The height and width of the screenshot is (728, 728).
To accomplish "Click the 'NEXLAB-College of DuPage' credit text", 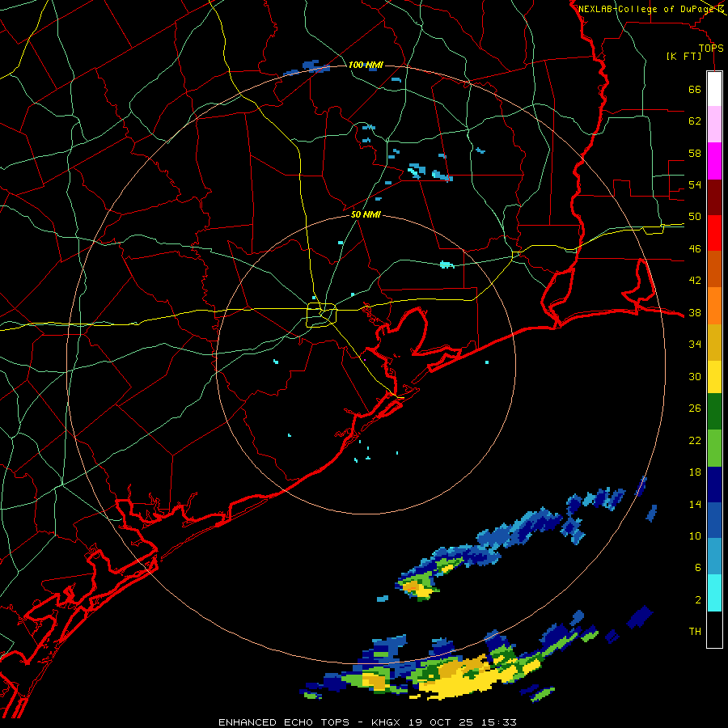I will [645, 9].
